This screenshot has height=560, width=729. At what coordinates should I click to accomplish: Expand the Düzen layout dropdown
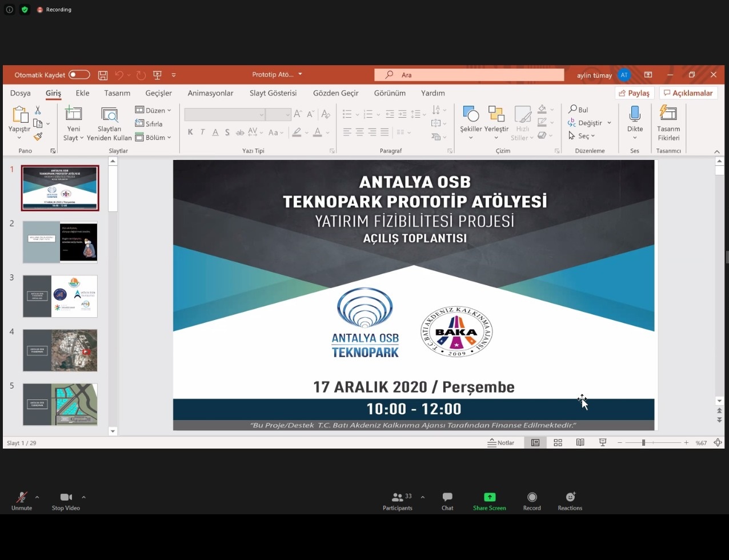click(x=153, y=110)
